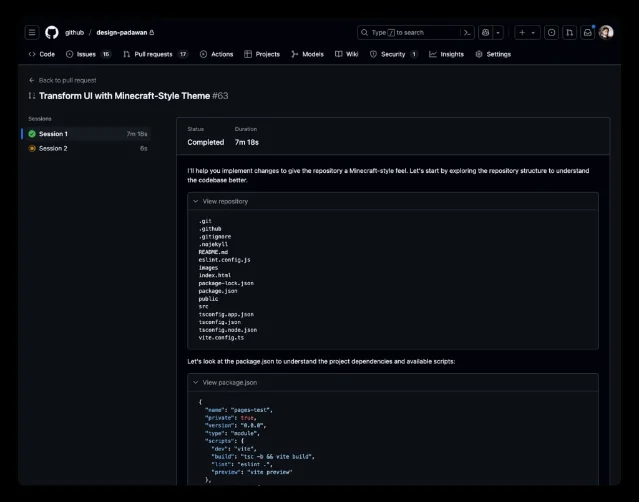The width and height of the screenshot is (639, 502).
Task: Click eslint.config.js in repository listing
Action: click(x=225, y=260)
